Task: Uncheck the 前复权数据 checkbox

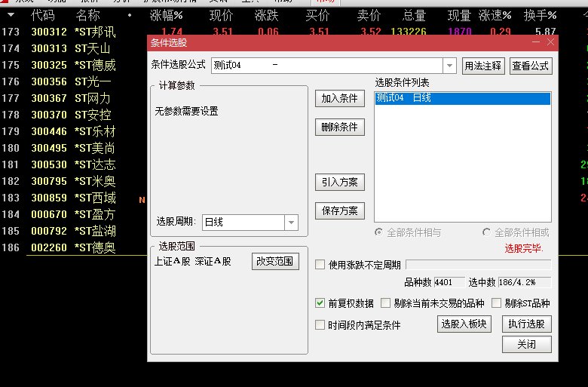Action: tap(320, 303)
